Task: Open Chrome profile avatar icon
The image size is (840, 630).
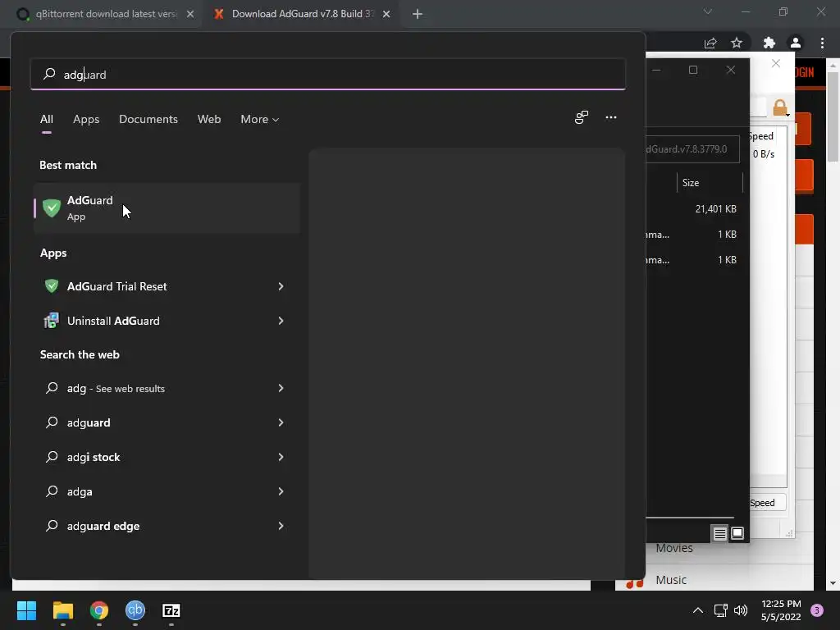Action: click(x=796, y=43)
